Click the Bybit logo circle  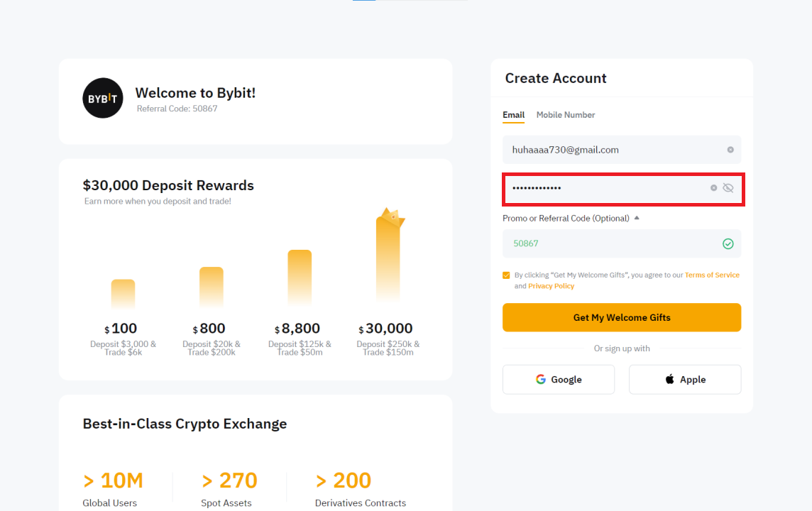coord(102,99)
